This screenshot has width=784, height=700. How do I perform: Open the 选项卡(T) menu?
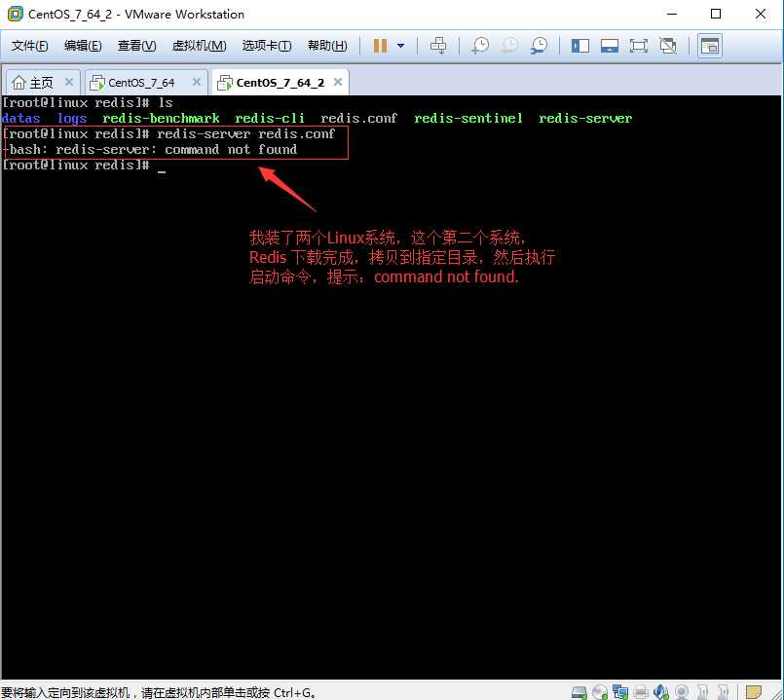click(267, 46)
